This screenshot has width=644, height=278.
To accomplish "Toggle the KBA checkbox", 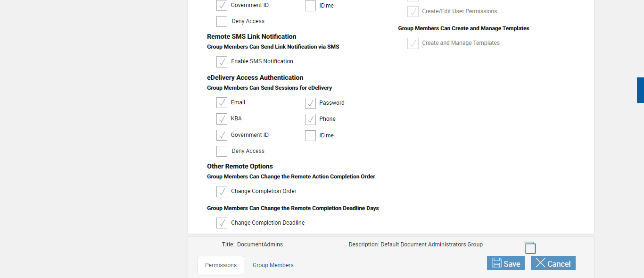I will point(222,119).
